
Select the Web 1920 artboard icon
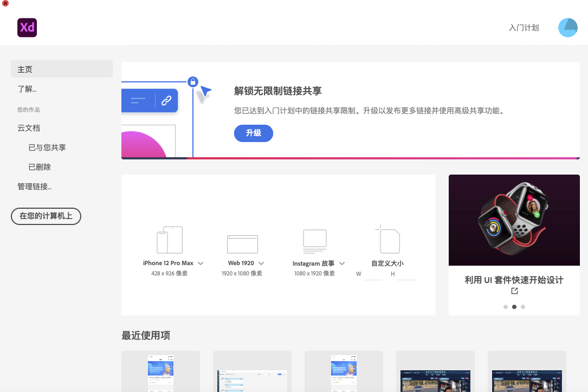[x=242, y=244]
